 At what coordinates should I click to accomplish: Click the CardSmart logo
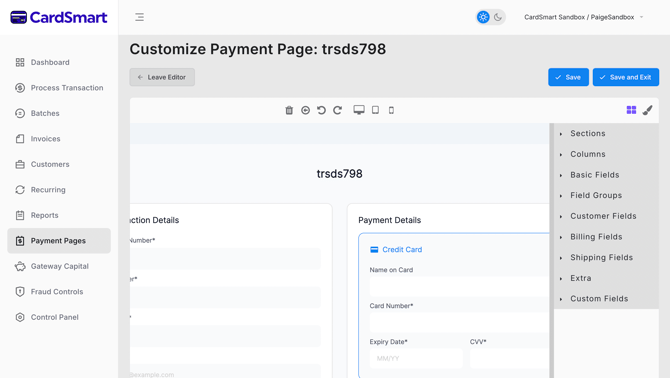(59, 18)
